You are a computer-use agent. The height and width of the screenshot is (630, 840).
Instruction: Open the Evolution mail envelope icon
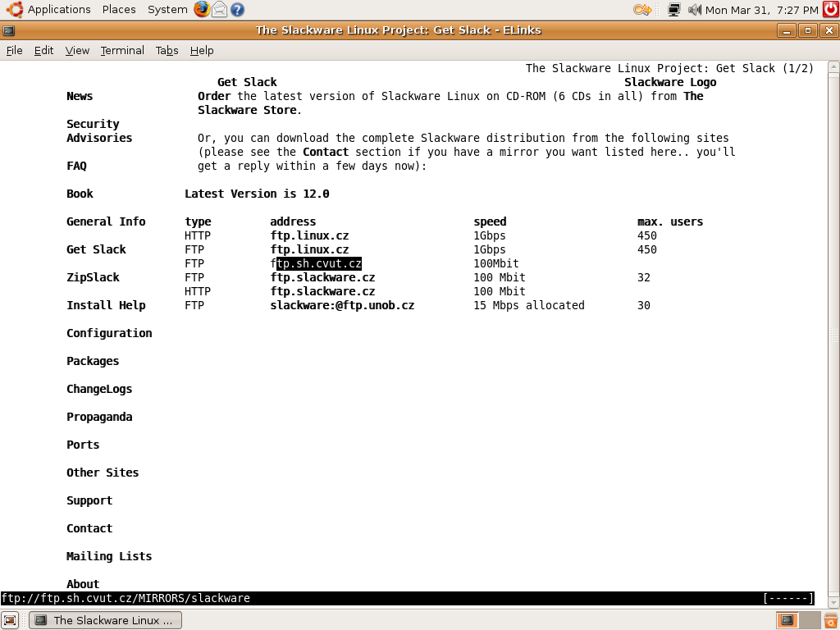click(x=219, y=9)
